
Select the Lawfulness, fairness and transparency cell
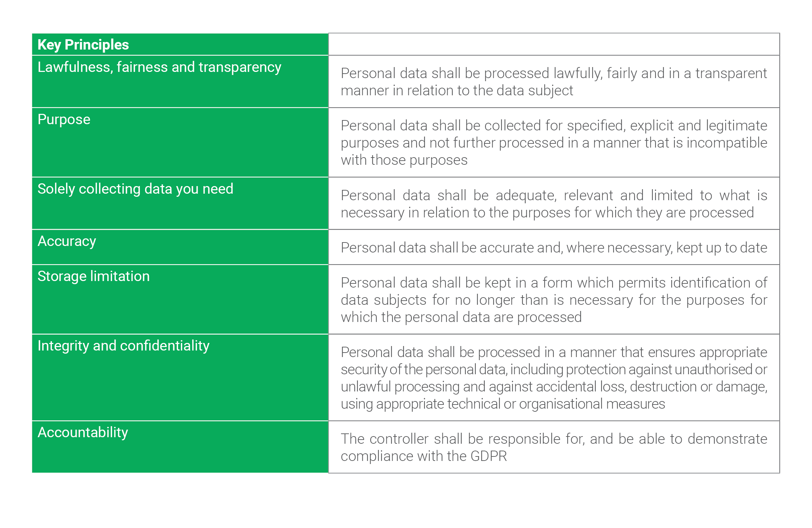coord(180,82)
